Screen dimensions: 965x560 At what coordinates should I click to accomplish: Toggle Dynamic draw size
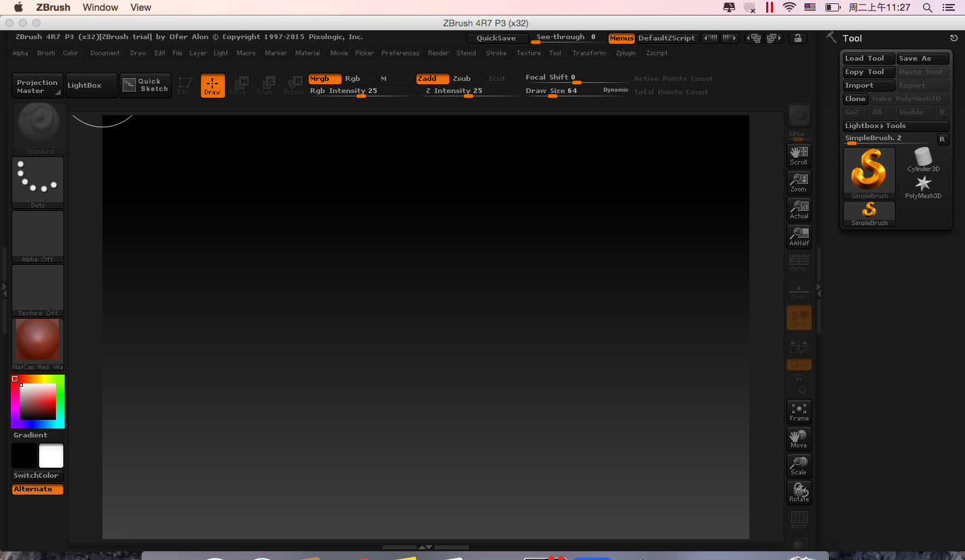(615, 90)
